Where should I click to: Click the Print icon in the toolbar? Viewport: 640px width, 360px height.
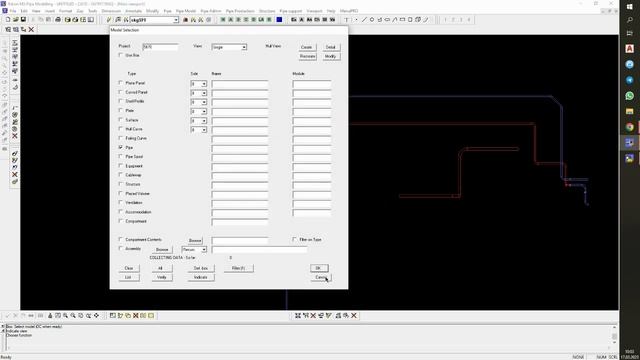[58, 20]
